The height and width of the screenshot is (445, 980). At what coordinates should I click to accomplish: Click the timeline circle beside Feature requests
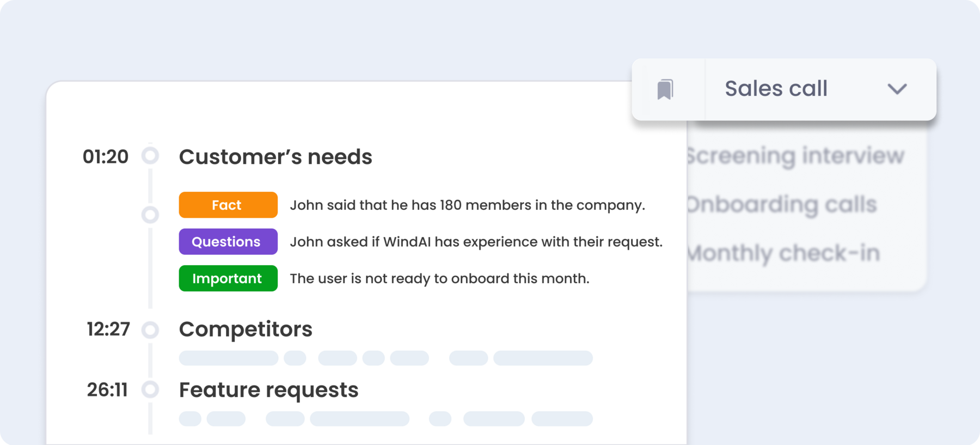150,389
